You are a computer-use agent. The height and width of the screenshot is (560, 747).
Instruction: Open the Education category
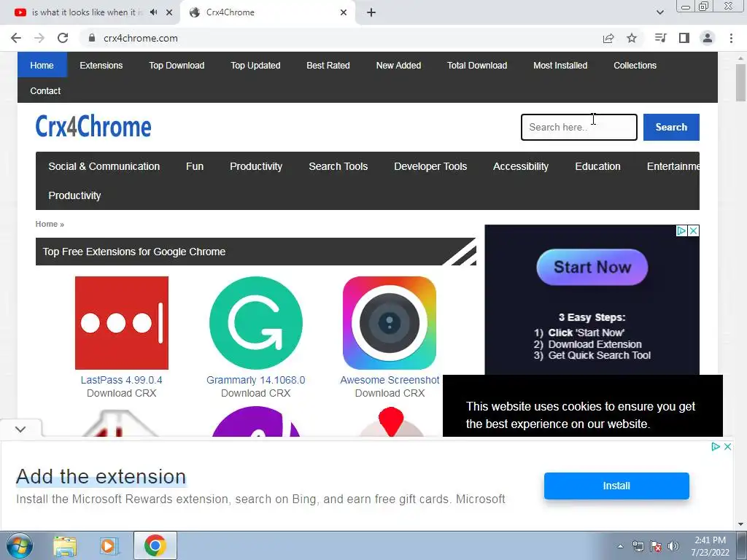click(597, 166)
